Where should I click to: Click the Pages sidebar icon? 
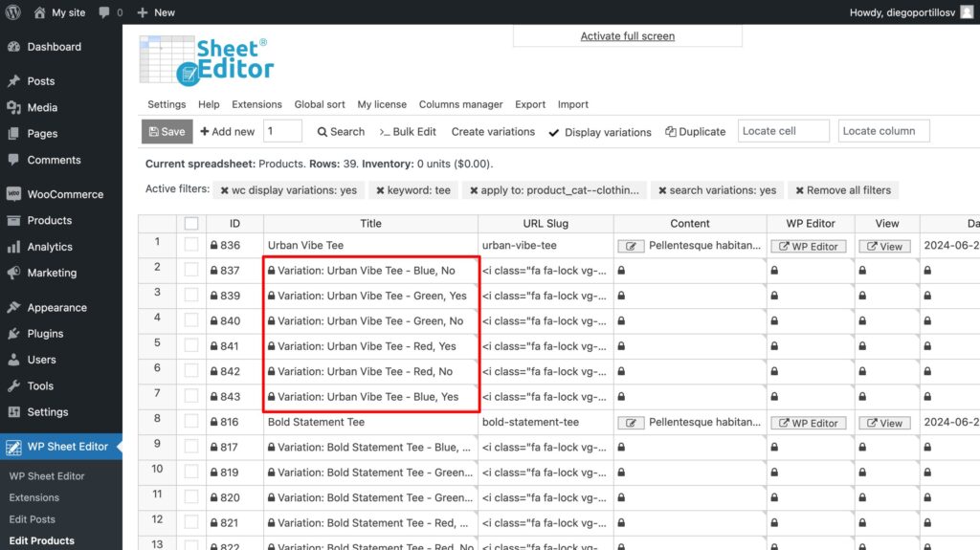13,134
